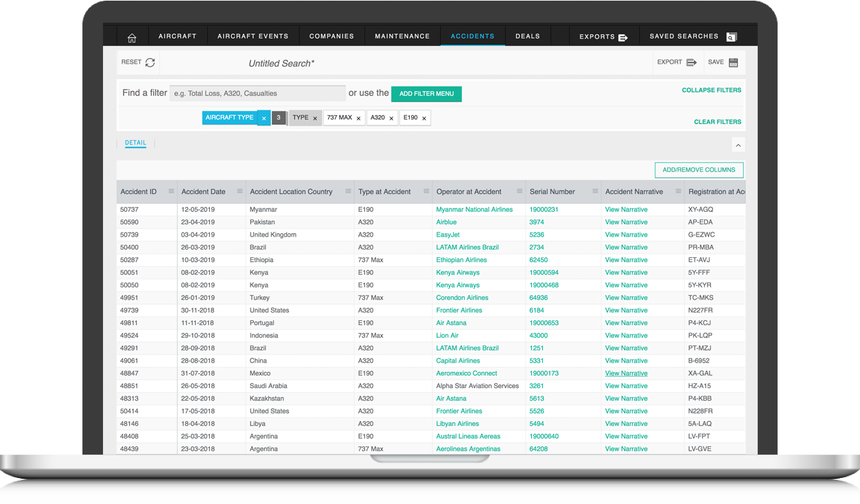This screenshot has height=504, width=860.
Task: Open the Myanmar National Airlines operator link
Action: pos(474,210)
